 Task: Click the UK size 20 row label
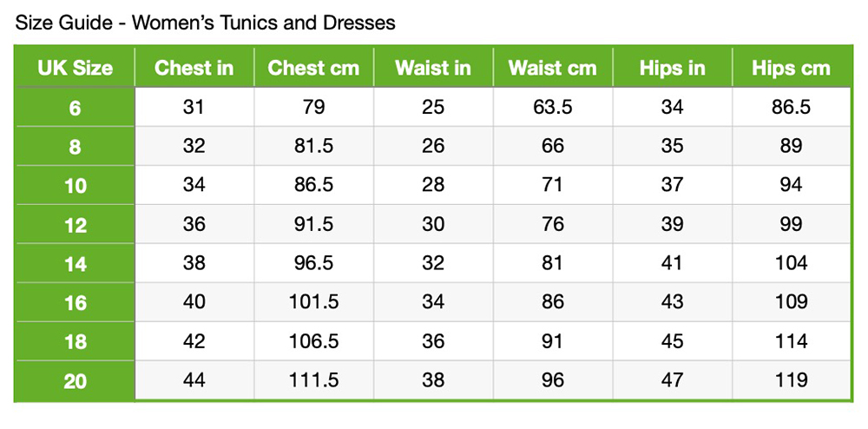tap(76, 380)
